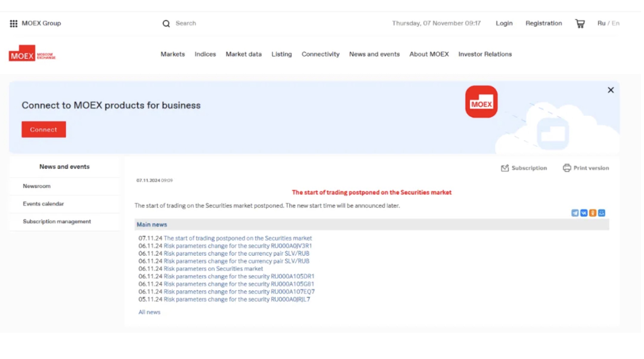
Task: Open the Markets navigation menu
Action: coord(173,54)
